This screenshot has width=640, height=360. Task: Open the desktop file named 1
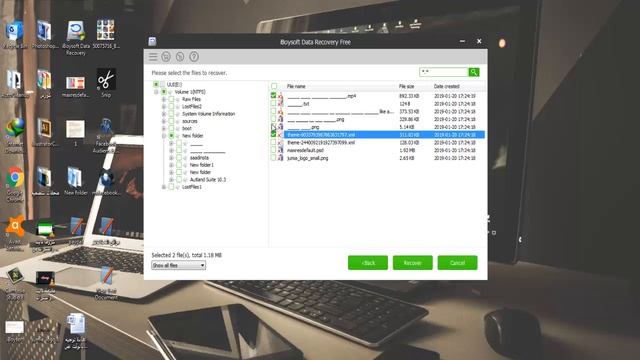76,133
